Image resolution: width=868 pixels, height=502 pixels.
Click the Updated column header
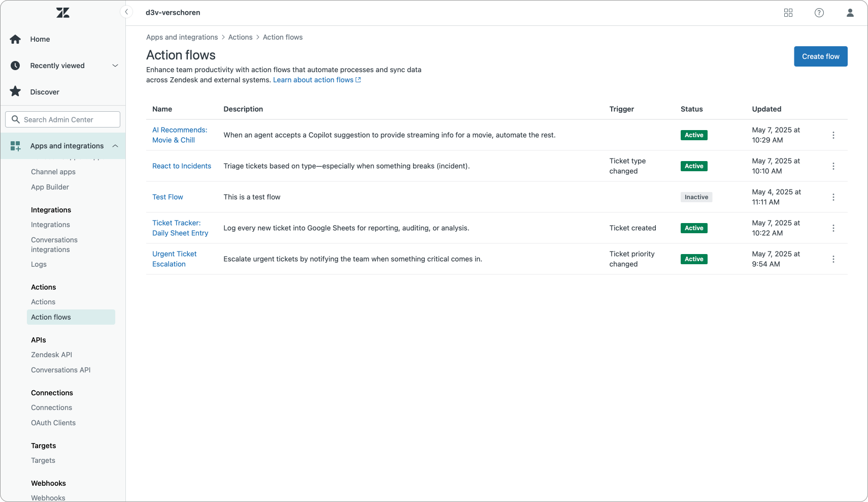[x=766, y=109]
